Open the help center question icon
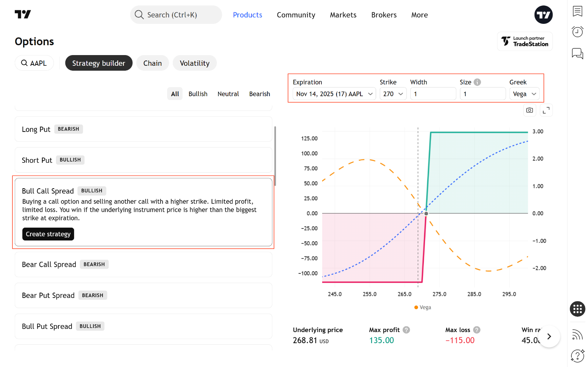 click(x=577, y=355)
